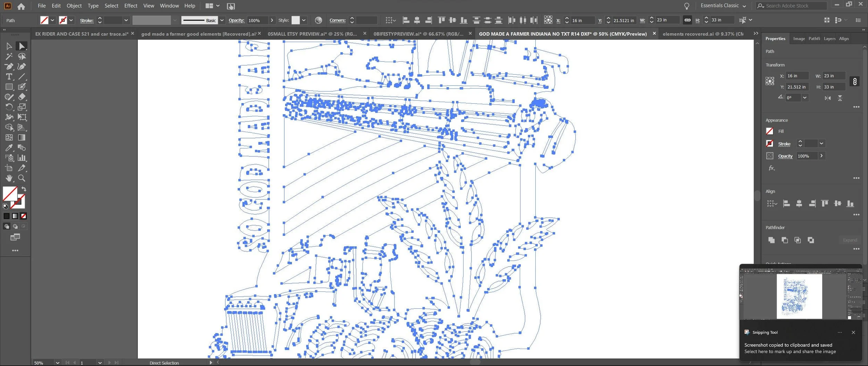
Task: Open the Effect menu
Action: (x=131, y=6)
